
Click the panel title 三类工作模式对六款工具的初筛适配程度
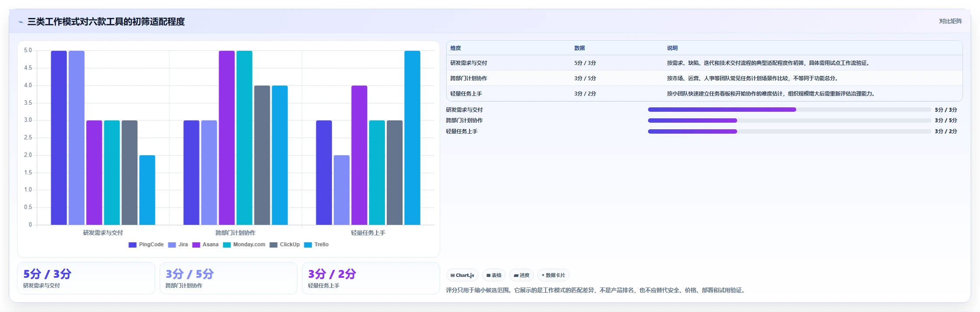[106, 22]
